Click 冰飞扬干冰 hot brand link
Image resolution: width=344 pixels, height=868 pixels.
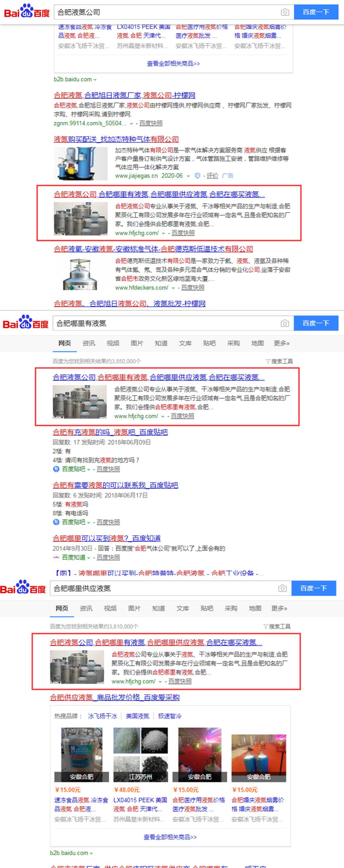pos(103,716)
